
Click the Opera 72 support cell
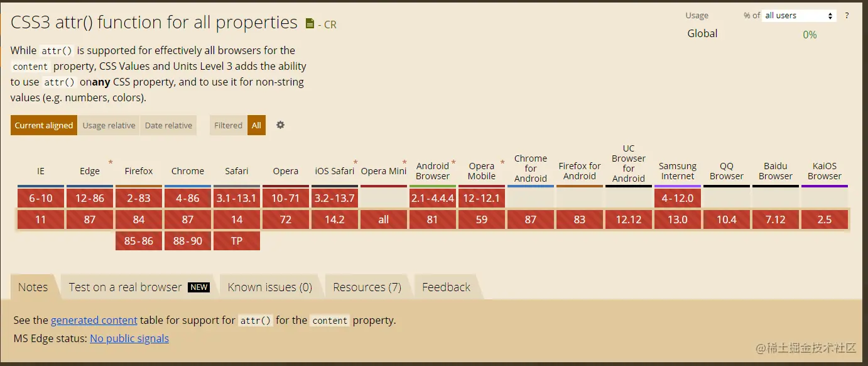(x=286, y=219)
